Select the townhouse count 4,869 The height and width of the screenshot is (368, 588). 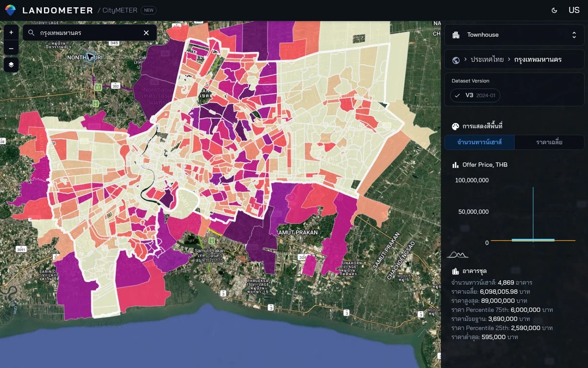tap(506, 283)
